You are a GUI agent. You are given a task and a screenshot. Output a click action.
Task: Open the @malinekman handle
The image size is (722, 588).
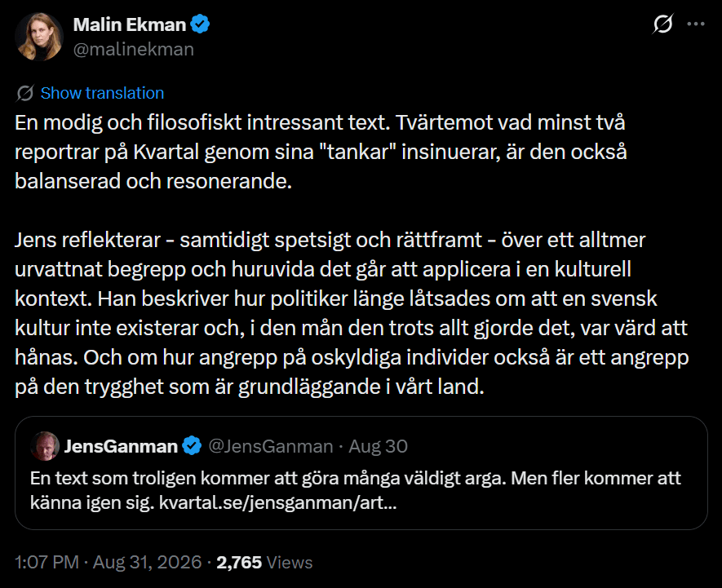(x=134, y=49)
